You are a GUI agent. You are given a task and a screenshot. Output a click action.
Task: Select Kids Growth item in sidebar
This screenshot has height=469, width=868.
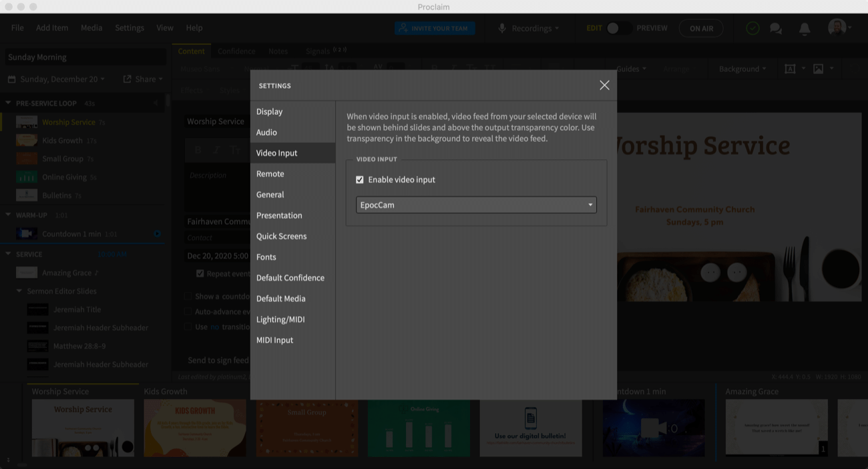83,140
